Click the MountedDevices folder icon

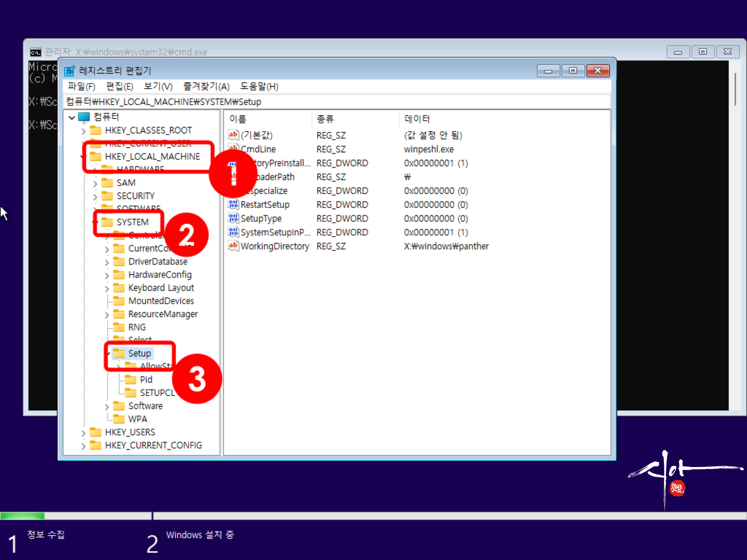click(119, 301)
